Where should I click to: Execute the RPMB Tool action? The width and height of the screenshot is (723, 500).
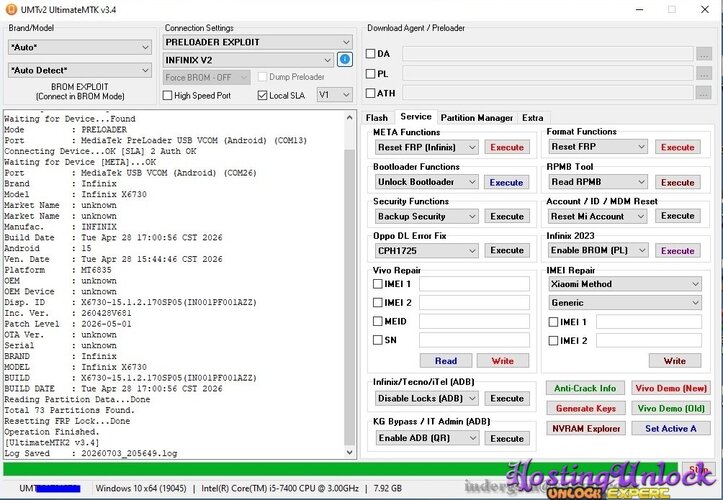point(678,182)
